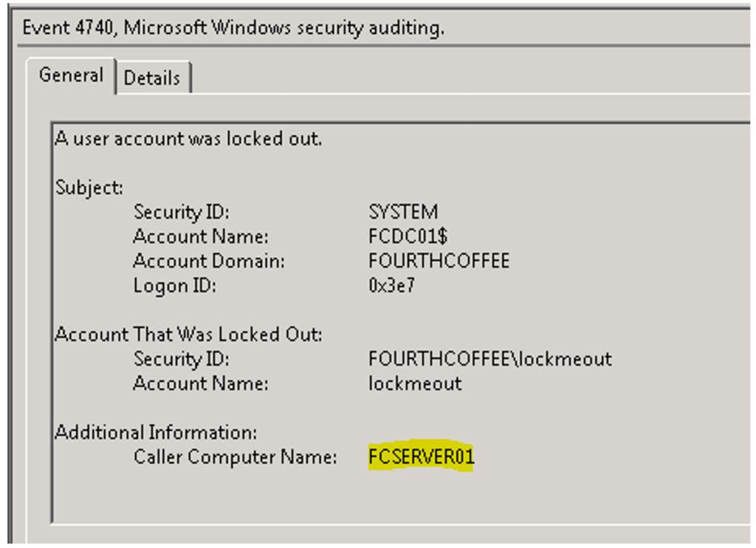Click the FOURTHCOFFEE account domain value
This screenshot has height=548, width=756.
(x=439, y=261)
